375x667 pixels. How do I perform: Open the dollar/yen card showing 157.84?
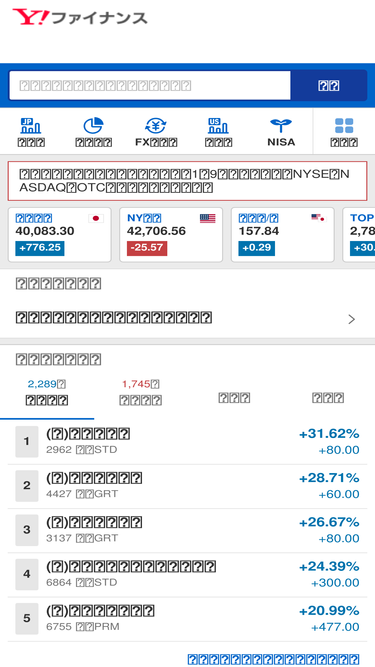tap(283, 235)
